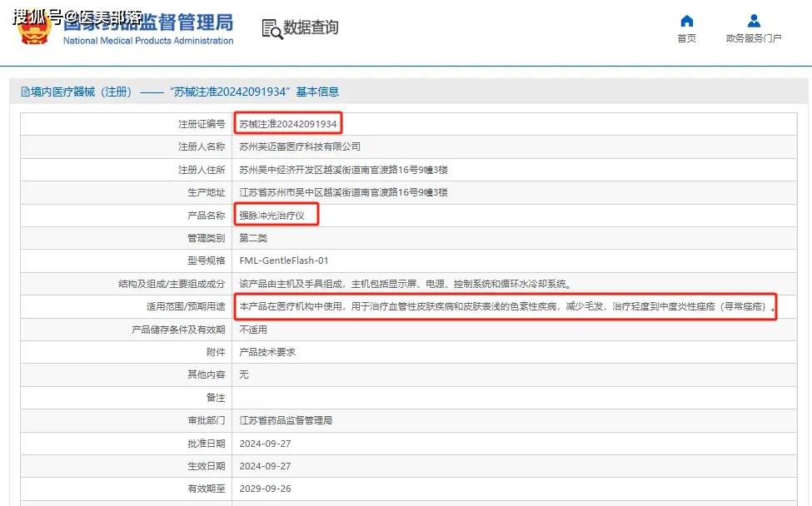This screenshot has width=812, height=506.
Task: Click the 审批部门 value 江苏省药品监督管理局
Action: click(287, 420)
